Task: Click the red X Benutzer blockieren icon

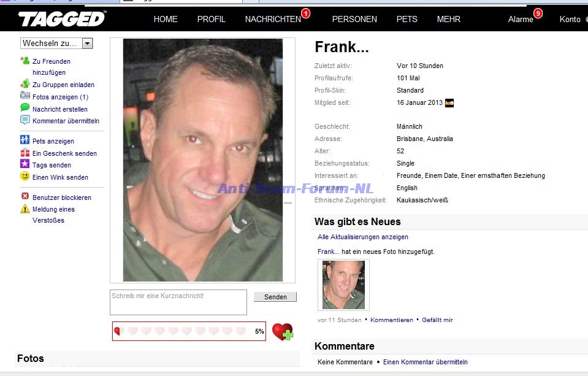Action: click(25, 196)
